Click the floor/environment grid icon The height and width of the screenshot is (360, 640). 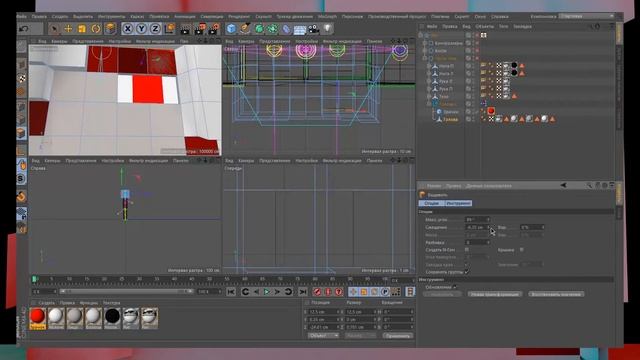pyautogui.click(x=300, y=29)
